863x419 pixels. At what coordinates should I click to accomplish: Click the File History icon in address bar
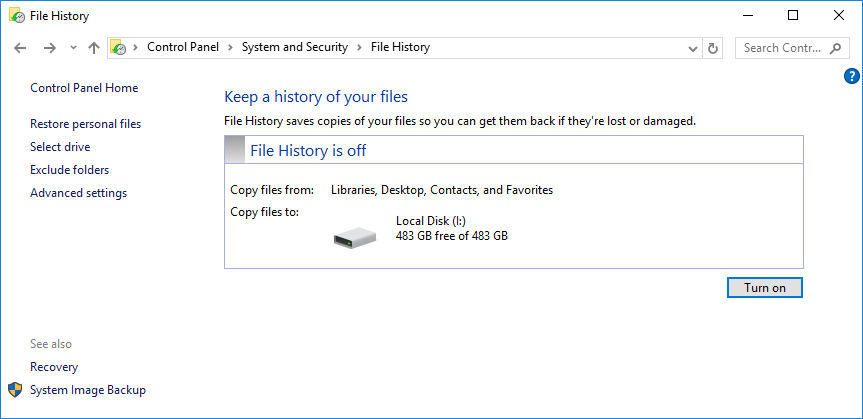tap(118, 48)
